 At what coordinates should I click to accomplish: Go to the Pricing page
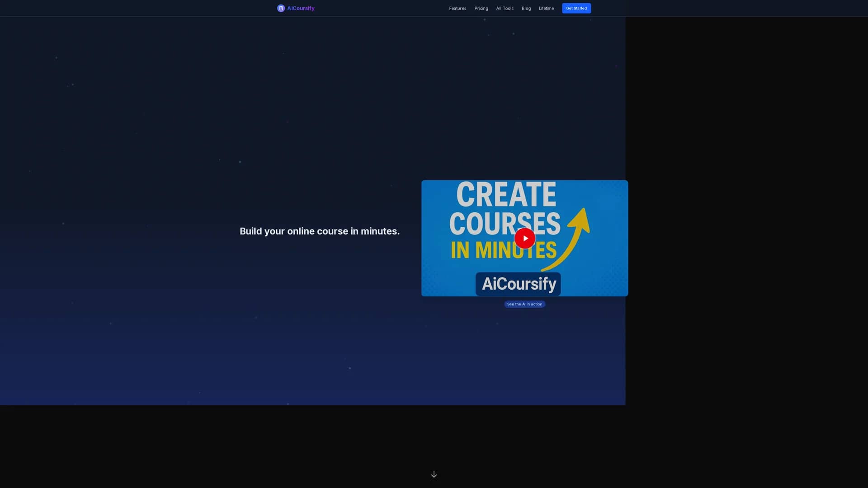(x=481, y=8)
